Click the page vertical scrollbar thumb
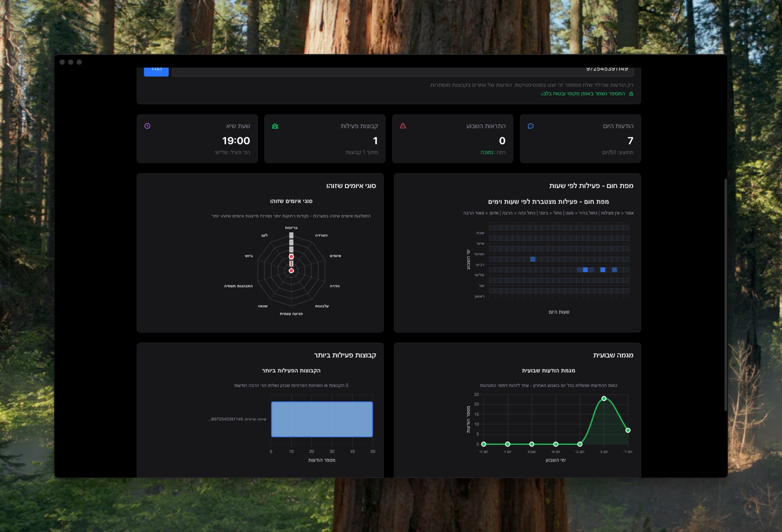 (x=725, y=295)
